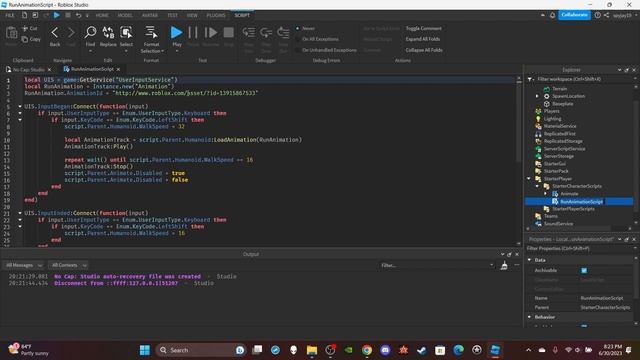
Task: Click the Filter Properties field
Action: tap(580, 249)
